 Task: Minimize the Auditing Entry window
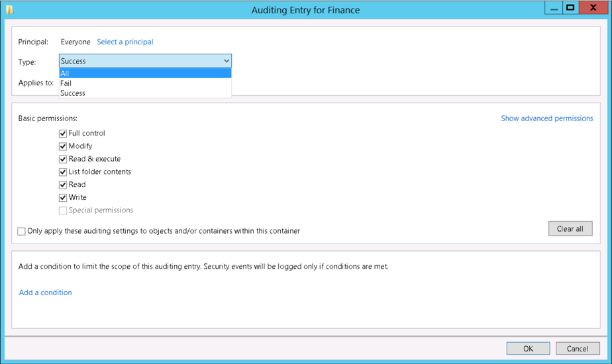tap(554, 8)
